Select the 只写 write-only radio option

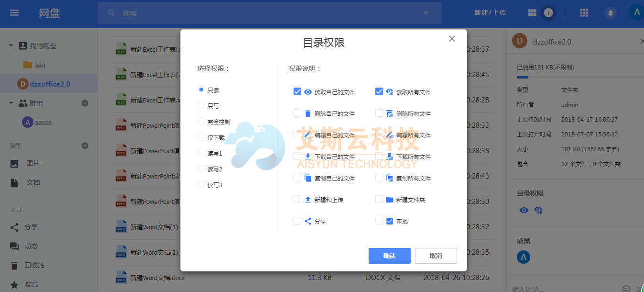pyautogui.click(x=200, y=105)
